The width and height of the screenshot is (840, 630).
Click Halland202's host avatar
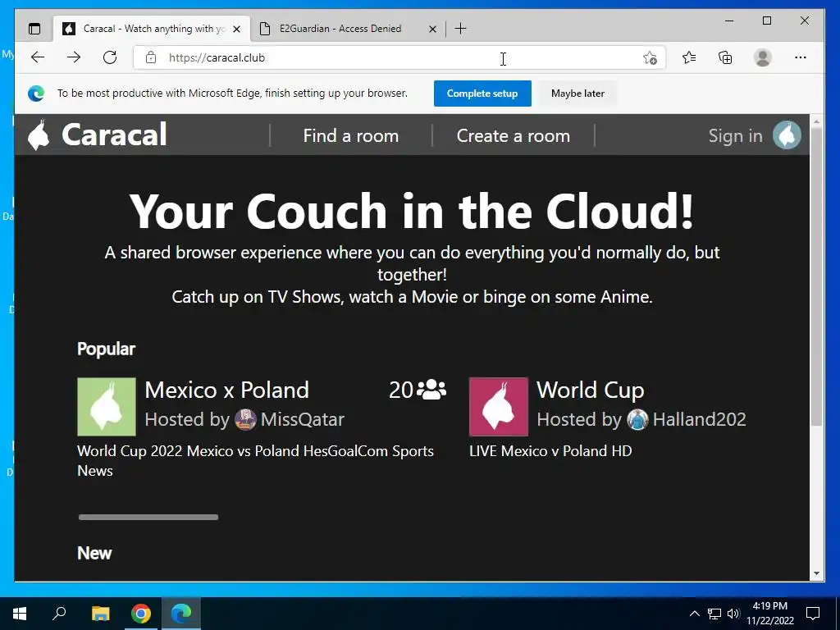point(637,419)
